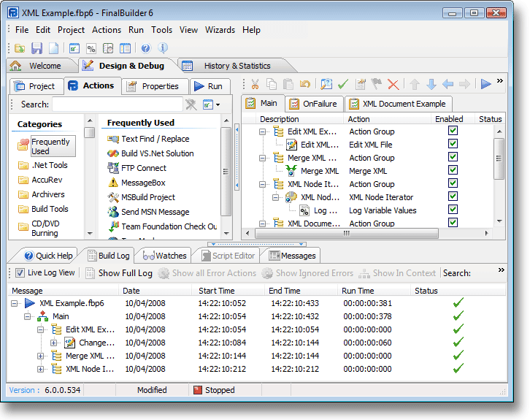Click the actions Search input field
The width and height of the screenshot is (530, 420).
click(118, 104)
